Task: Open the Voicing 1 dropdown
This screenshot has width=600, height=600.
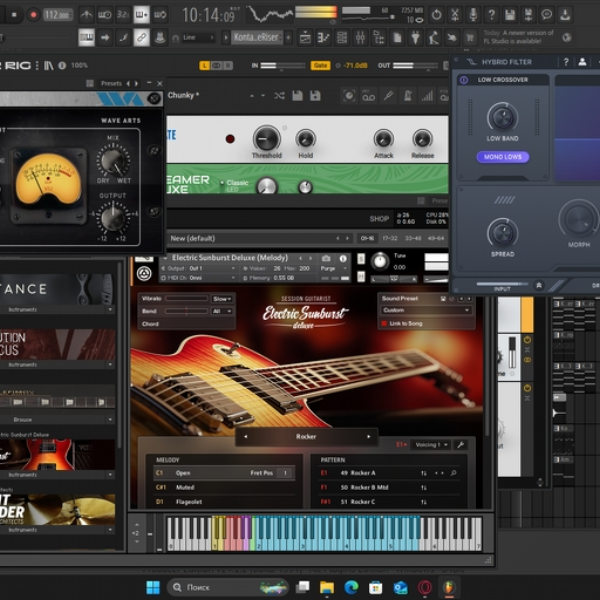Action: [431, 445]
